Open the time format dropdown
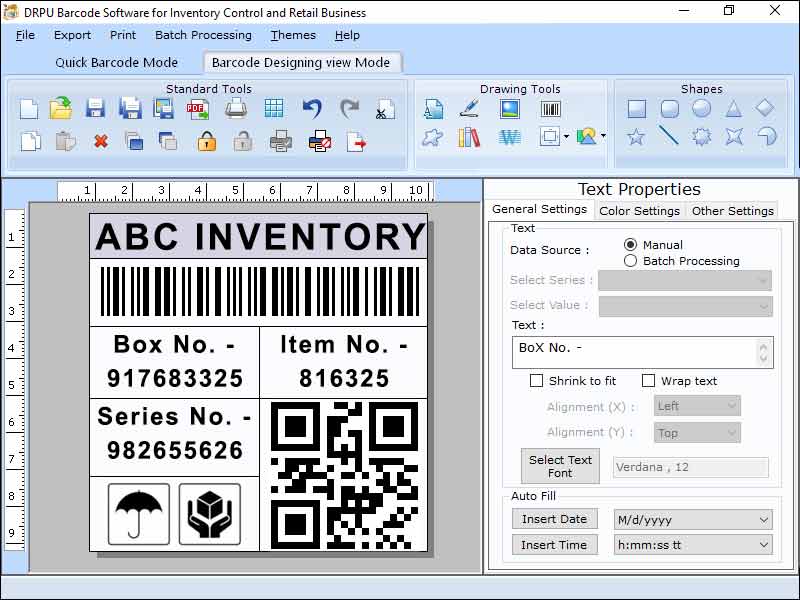This screenshot has height=600, width=800. 693,544
